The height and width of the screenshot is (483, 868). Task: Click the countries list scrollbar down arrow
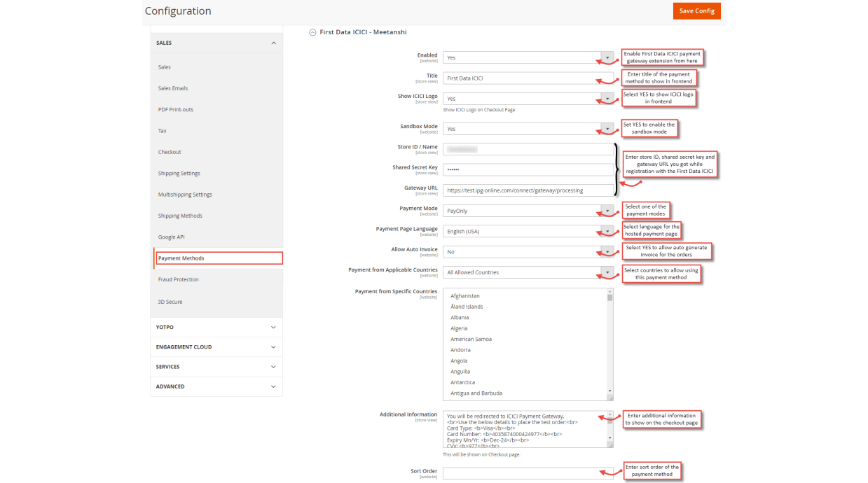(x=610, y=391)
